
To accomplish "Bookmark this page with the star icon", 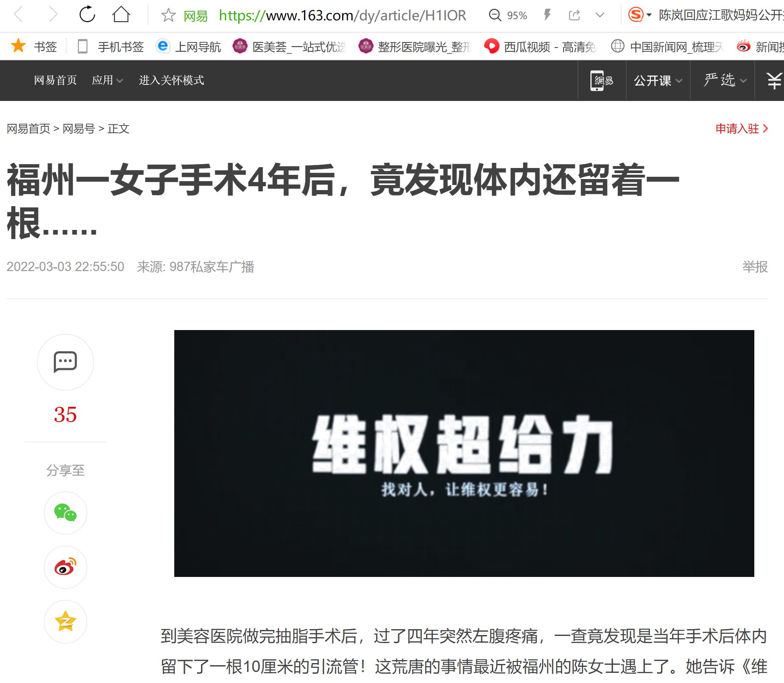I will tap(168, 15).
